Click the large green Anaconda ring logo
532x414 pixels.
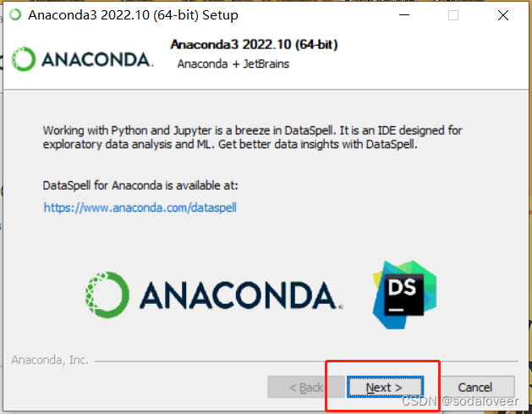[x=107, y=295]
